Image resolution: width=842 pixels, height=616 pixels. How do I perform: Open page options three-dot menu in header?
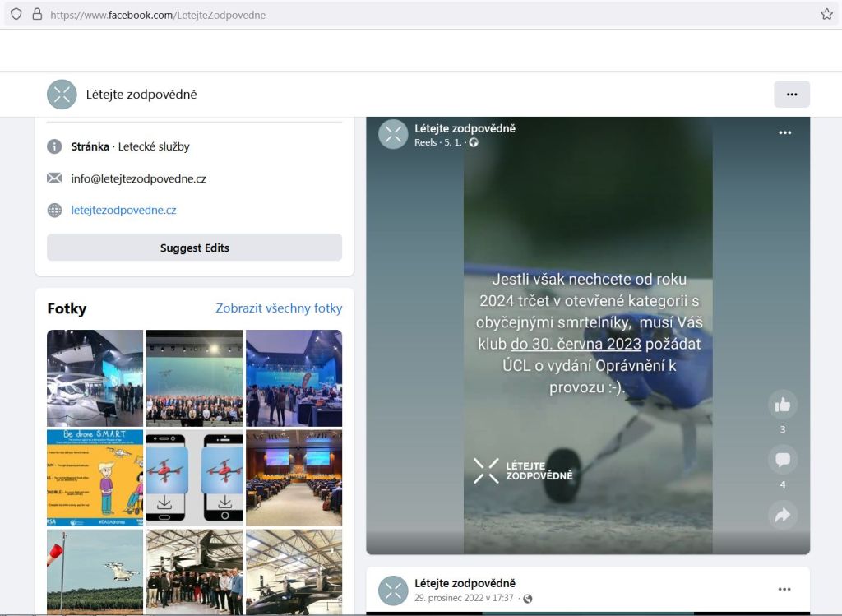[791, 95]
